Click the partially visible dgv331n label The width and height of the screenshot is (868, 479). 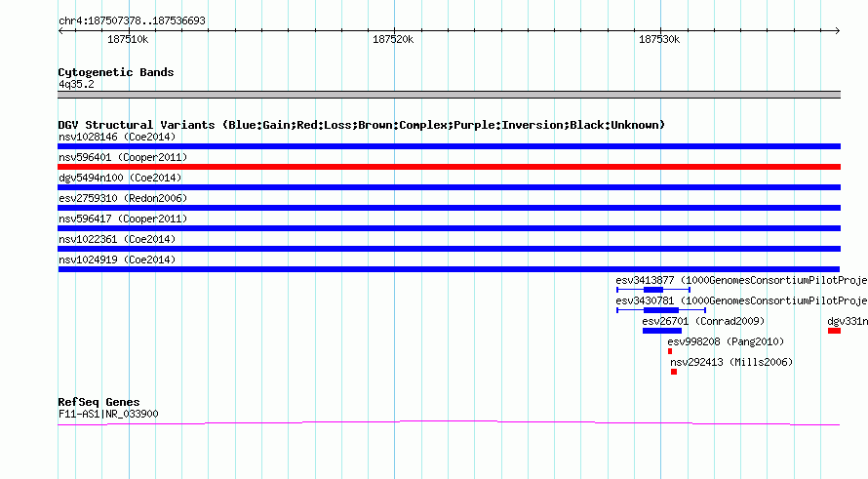point(847,321)
